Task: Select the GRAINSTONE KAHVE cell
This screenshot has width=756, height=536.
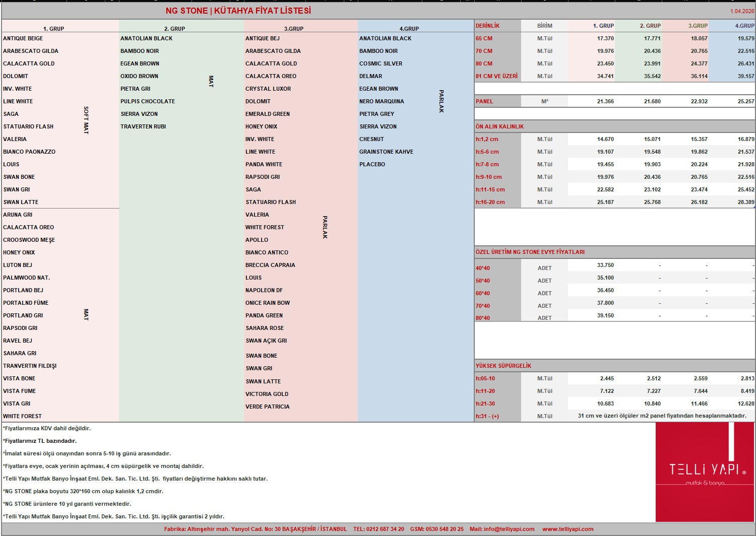Action: [386, 152]
